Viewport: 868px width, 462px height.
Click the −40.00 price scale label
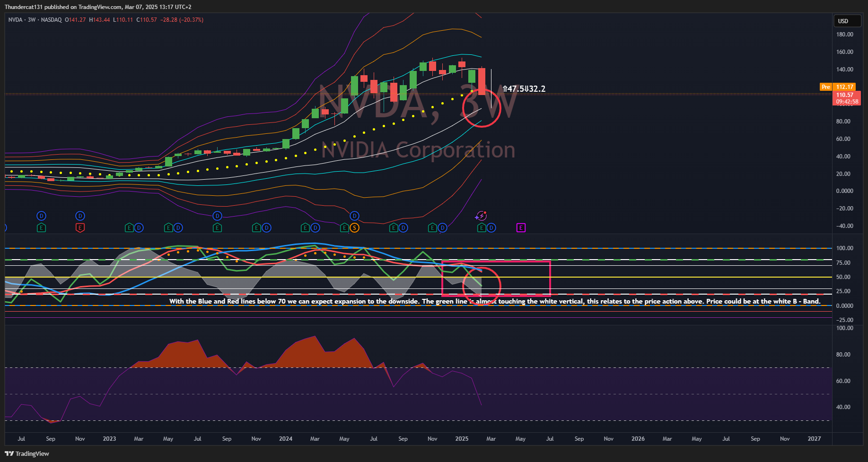(845, 226)
